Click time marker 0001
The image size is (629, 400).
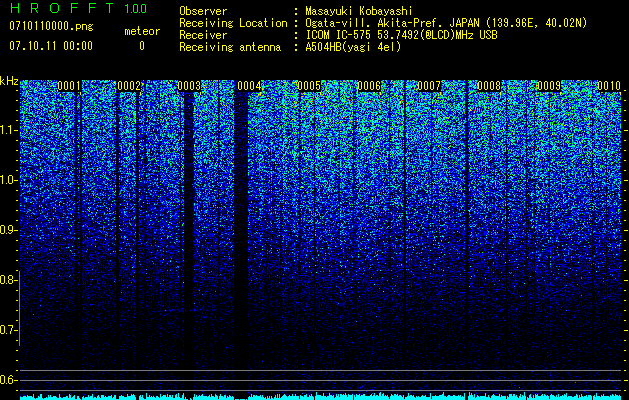[69, 86]
